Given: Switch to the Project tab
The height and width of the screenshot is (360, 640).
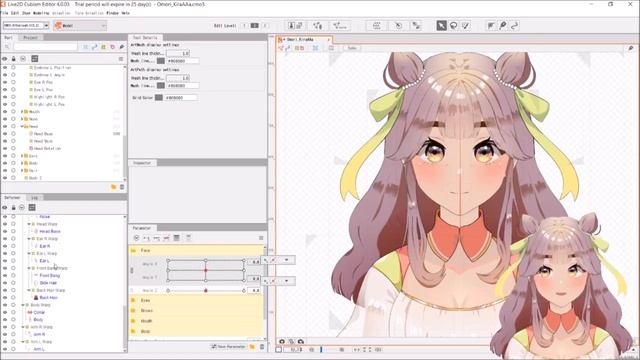Looking at the screenshot, I should [x=30, y=38].
